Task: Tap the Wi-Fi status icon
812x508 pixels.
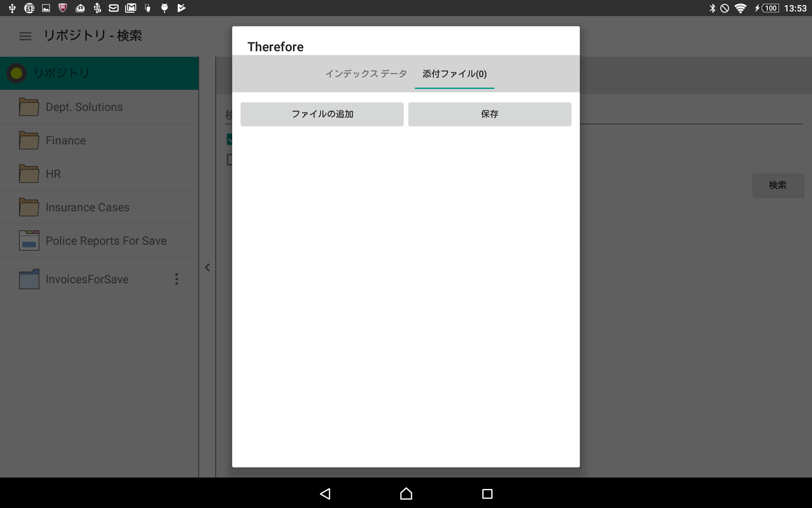Action: point(741,8)
